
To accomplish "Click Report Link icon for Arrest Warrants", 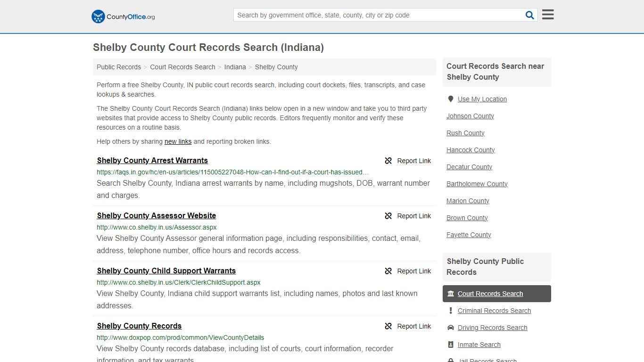I will click(x=388, y=161).
